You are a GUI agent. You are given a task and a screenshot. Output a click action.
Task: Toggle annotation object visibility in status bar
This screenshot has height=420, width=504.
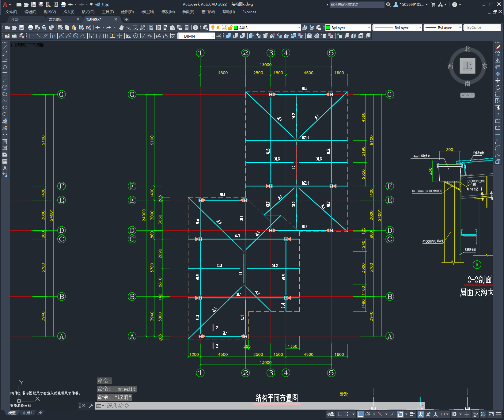click(421, 414)
